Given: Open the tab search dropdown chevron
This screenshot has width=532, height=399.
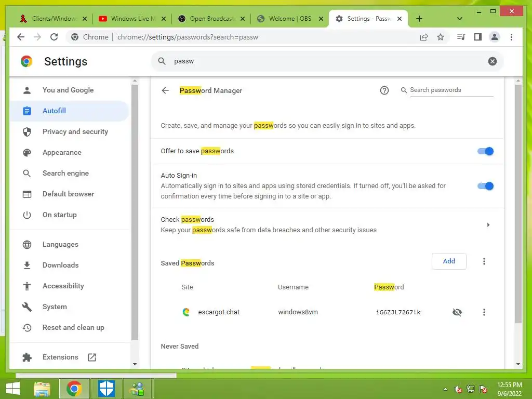Looking at the screenshot, I should pos(459,19).
